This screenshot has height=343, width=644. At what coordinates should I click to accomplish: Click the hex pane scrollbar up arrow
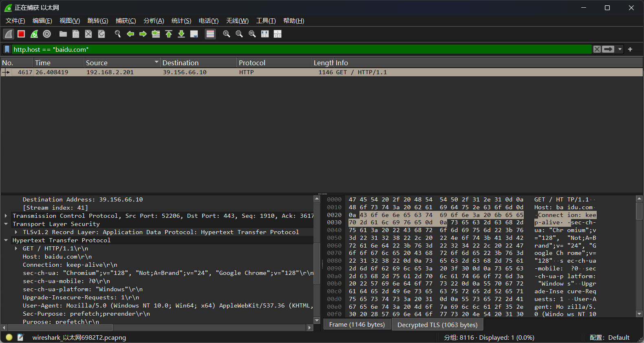click(x=639, y=199)
